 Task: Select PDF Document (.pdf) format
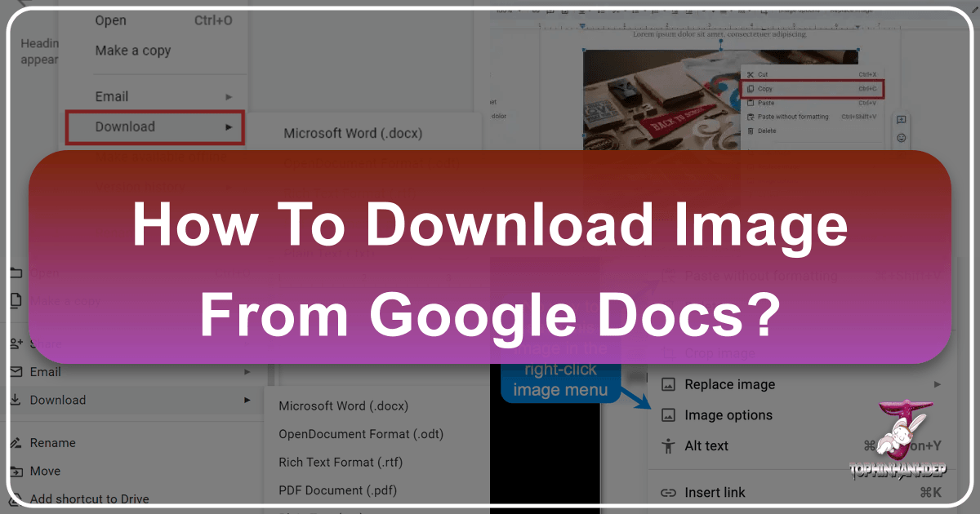337,490
